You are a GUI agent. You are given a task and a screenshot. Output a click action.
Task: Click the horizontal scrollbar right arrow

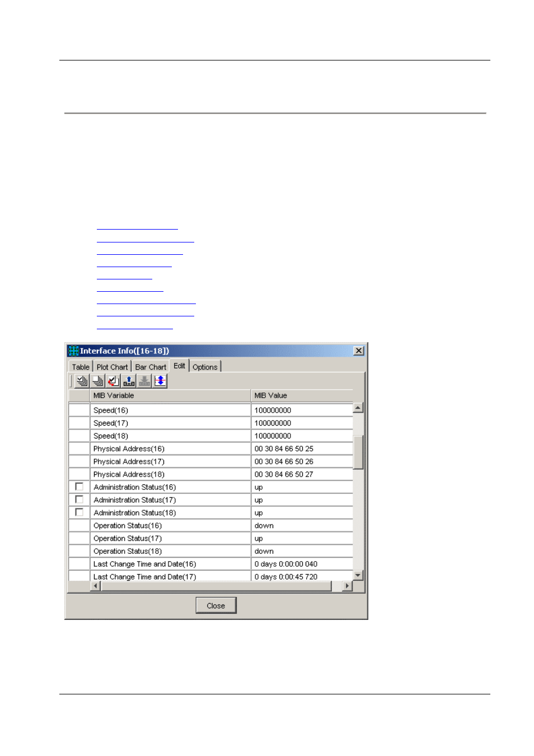(x=348, y=586)
